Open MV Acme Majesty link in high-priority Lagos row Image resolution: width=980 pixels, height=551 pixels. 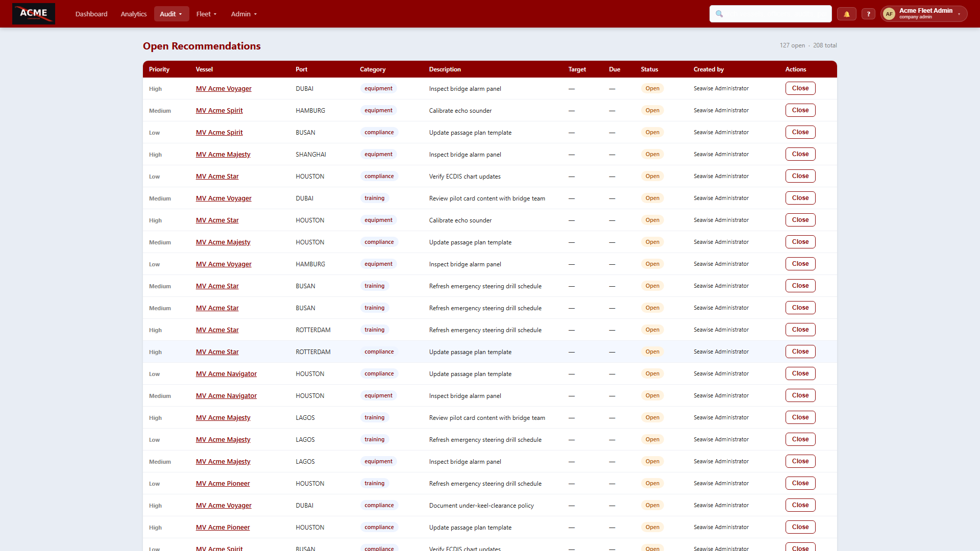[x=223, y=418]
